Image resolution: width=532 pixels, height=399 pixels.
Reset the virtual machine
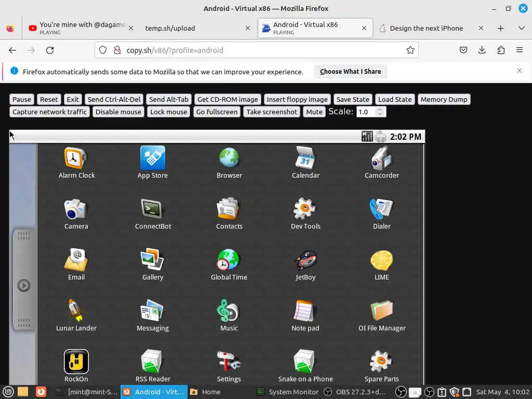pyautogui.click(x=49, y=99)
